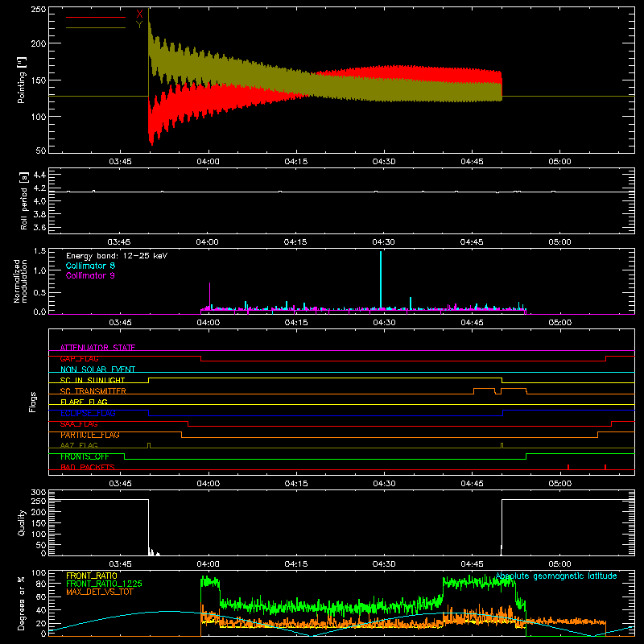Viewport: 644px width, 644px height.
Task: Click the NON_SOLAR_EVENT flag label
Action: point(97,369)
